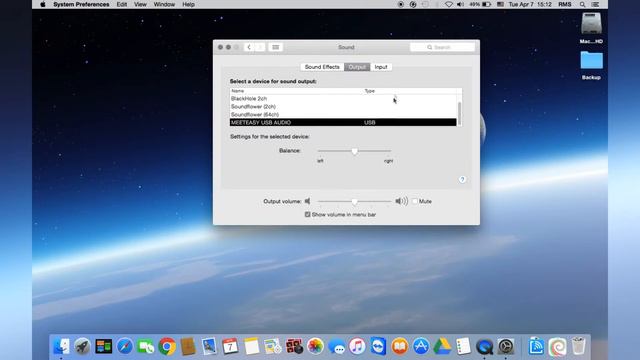Open FaceTime icon in dock
Image resolution: width=640 pixels, height=360 pixels.
click(146, 346)
